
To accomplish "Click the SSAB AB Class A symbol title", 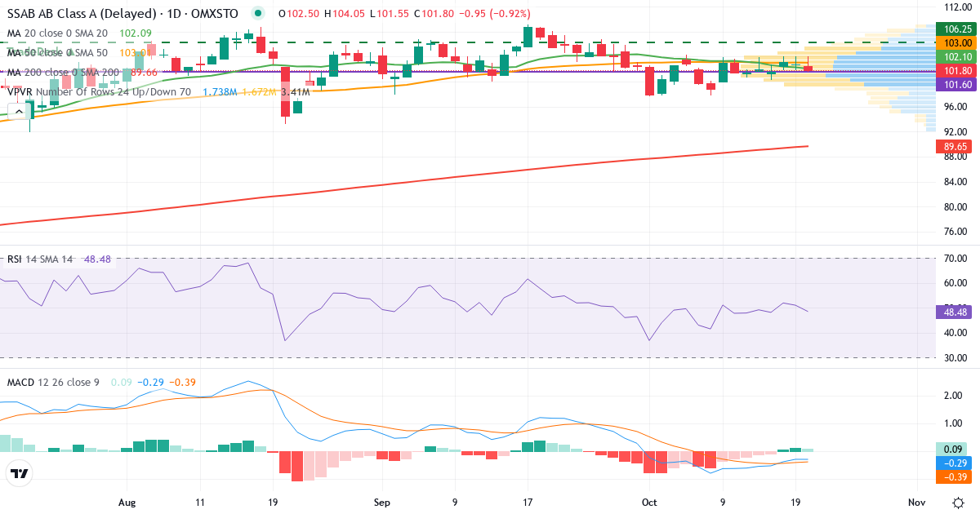I will 123,14.
